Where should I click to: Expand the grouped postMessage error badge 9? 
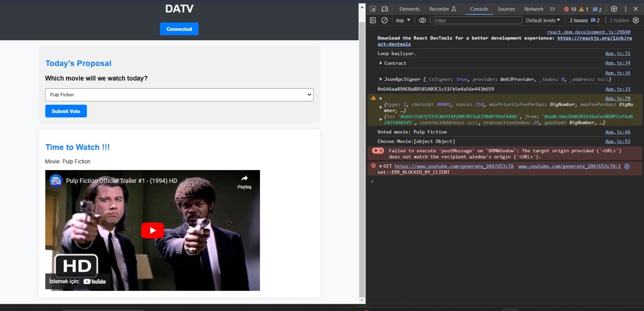click(x=378, y=151)
